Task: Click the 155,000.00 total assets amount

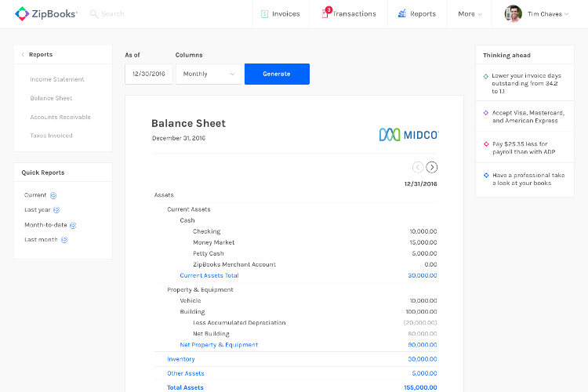Action: pyautogui.click(x=420, y=387)
